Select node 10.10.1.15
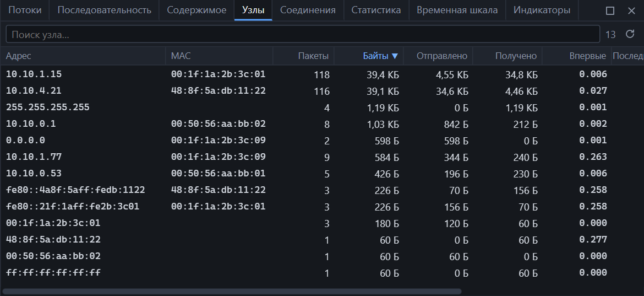The image size is (644, 296). coord(322,74)
